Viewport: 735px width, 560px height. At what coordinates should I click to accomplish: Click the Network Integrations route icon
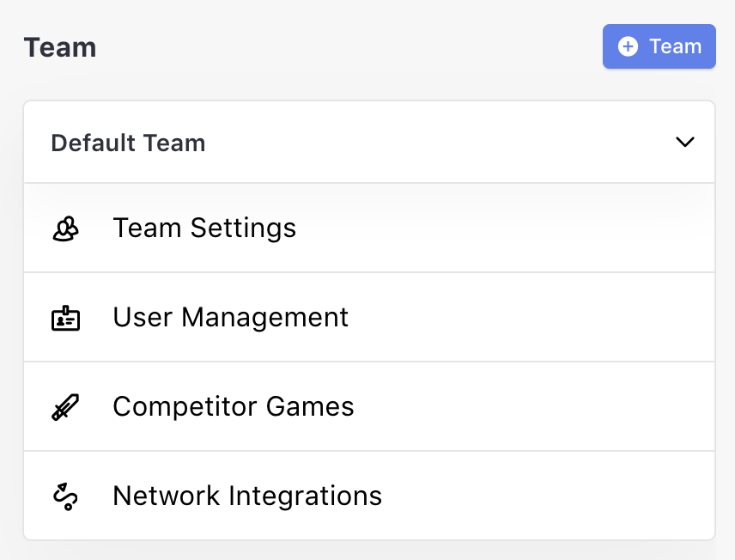[x=65, y=496]
